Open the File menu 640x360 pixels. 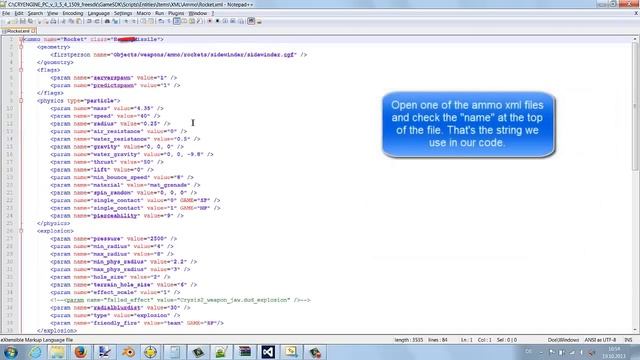[6, 13]
